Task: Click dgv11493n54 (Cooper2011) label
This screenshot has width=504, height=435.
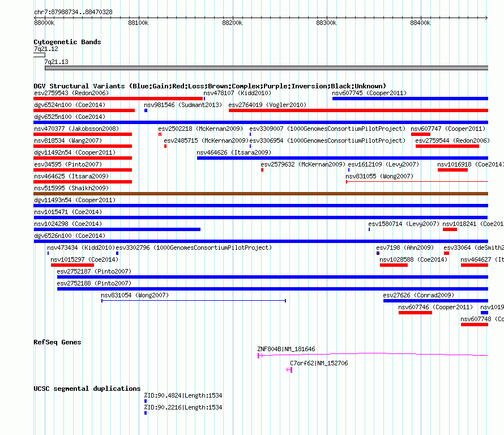Action: [x=75, y=201]
